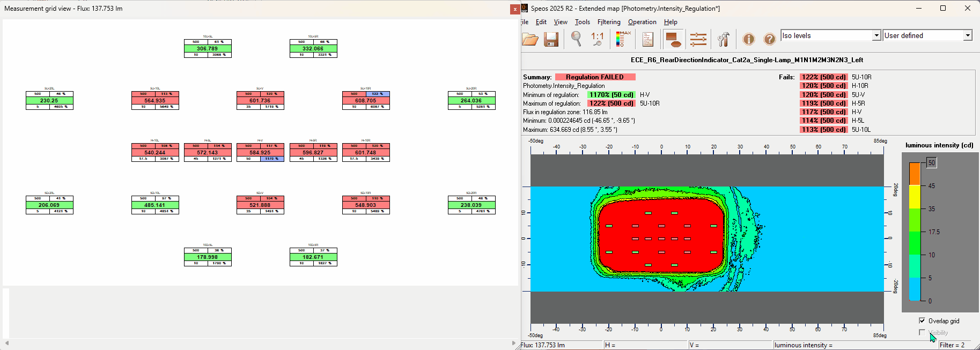Click grid cell value 564.935
The image size is (980, 350).
(x=155, y=100)
